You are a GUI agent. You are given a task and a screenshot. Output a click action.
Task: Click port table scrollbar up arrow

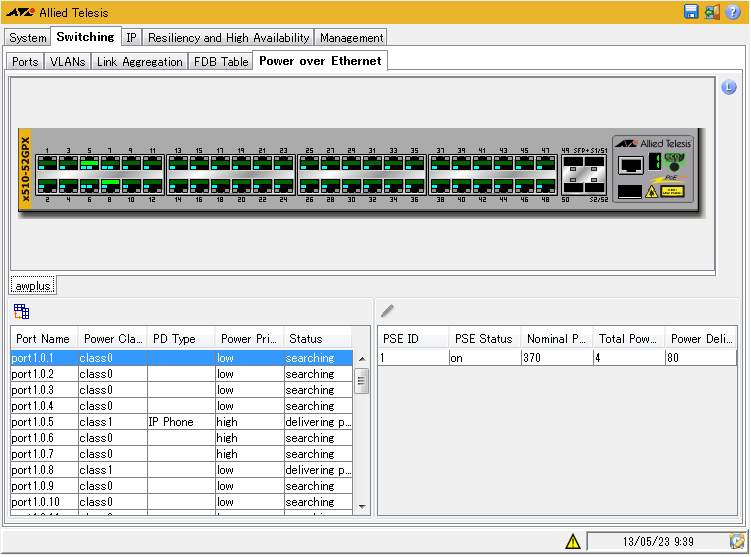tap(362, 359)
